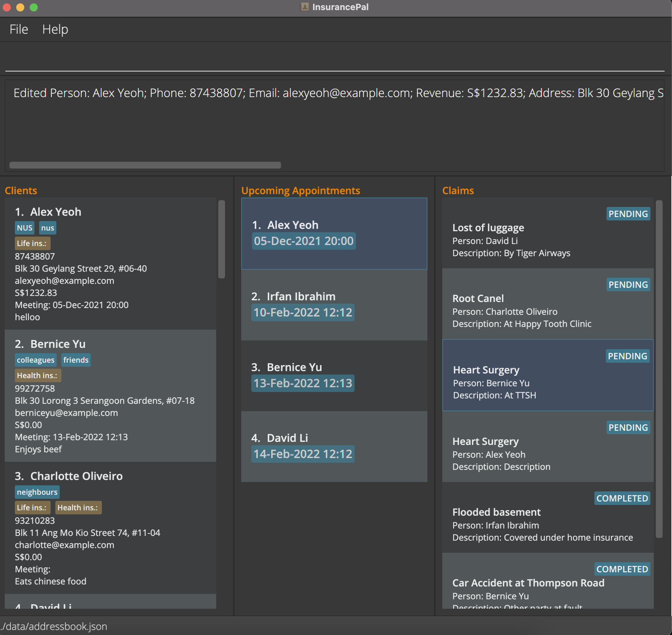Click the Clients list vertical scrollbar
672x635 pixels.
coord(222,239)
